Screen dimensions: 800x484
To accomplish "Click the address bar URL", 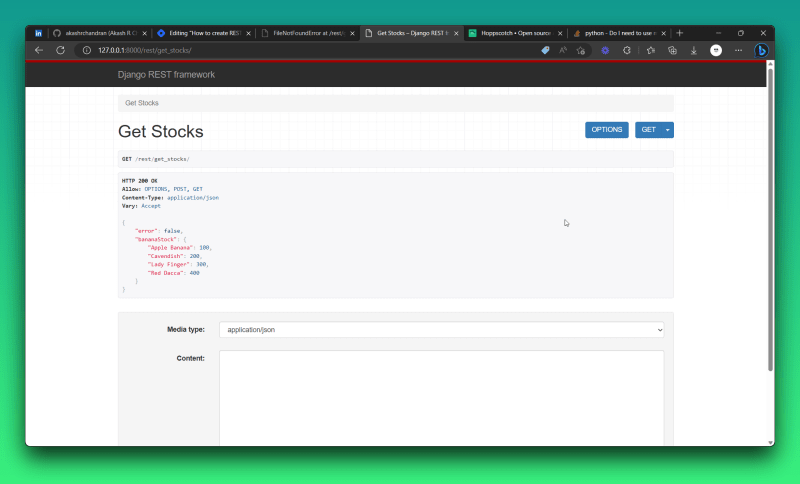I will [145, 50].
